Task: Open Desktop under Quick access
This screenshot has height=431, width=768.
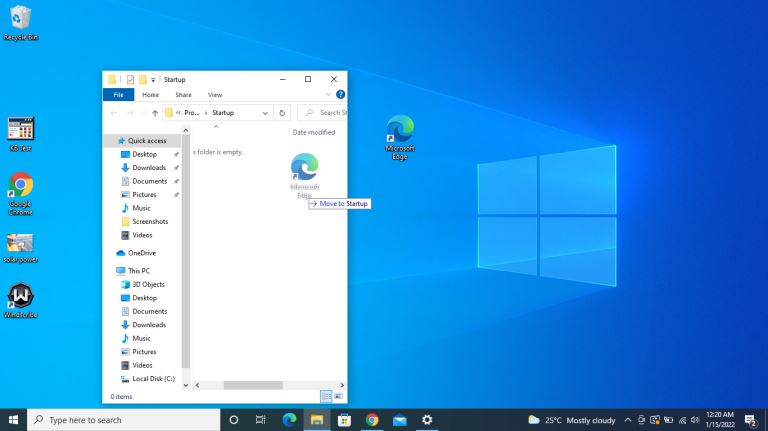Action: click(143, 154)
